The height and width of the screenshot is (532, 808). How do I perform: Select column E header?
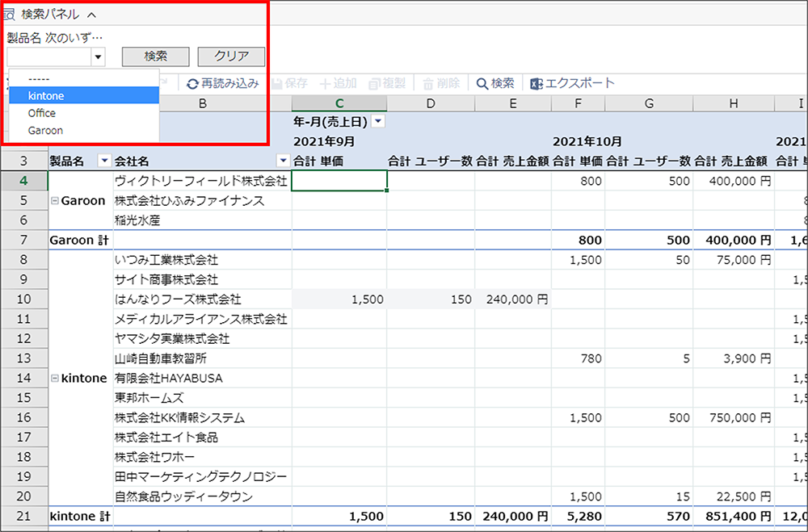pos(513,103)
